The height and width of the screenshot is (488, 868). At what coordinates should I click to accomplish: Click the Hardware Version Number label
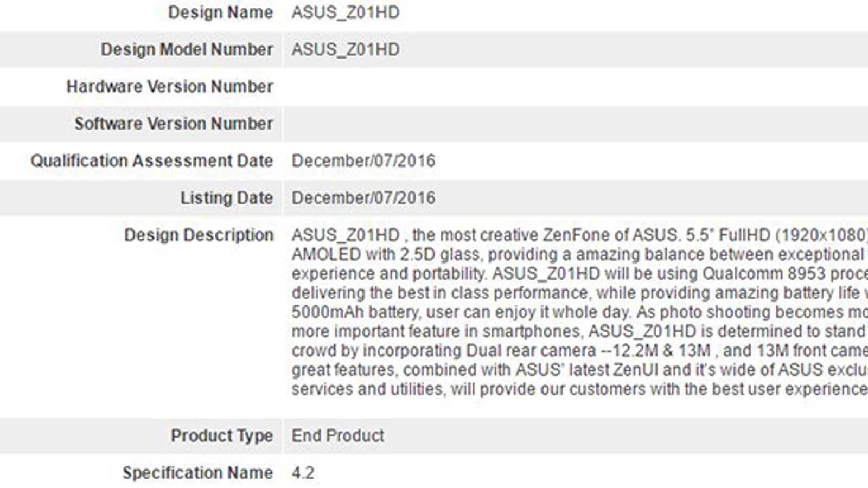169,86
